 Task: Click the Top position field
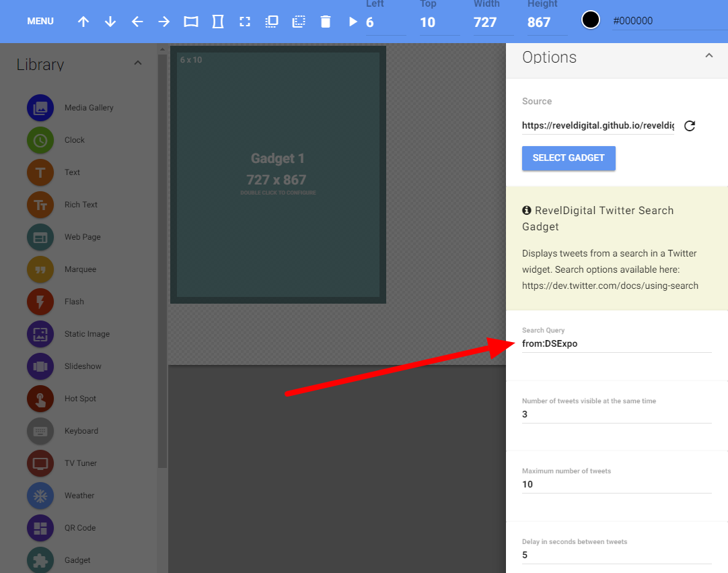439,22
